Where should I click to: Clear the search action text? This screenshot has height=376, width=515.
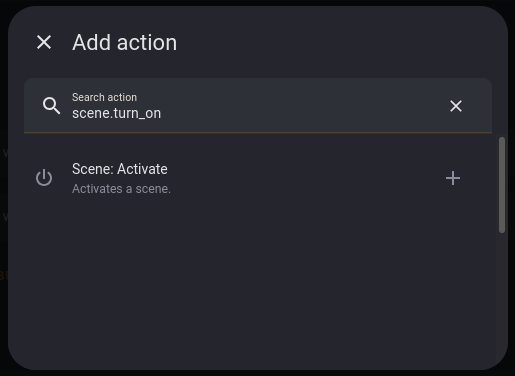pyautogui.click(x=456, y=106)
